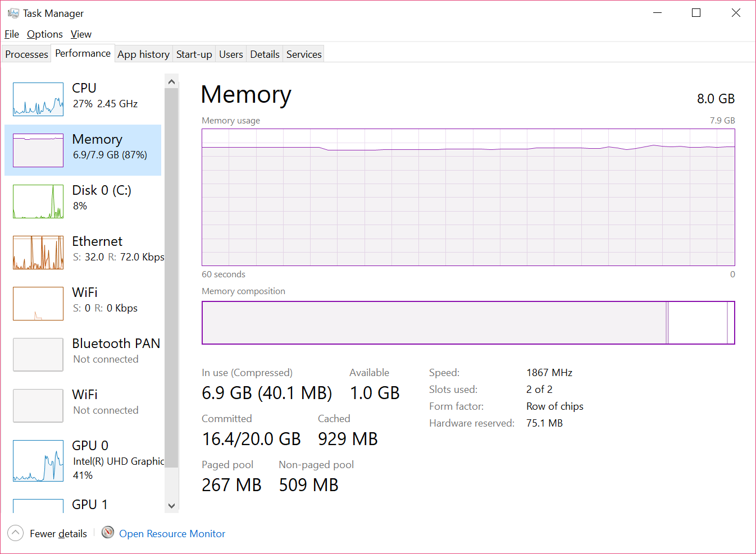Viewport: 756px width, 554px height.
Task: Select the Memory graph thumbnail
Action: [x=38, y=150]
